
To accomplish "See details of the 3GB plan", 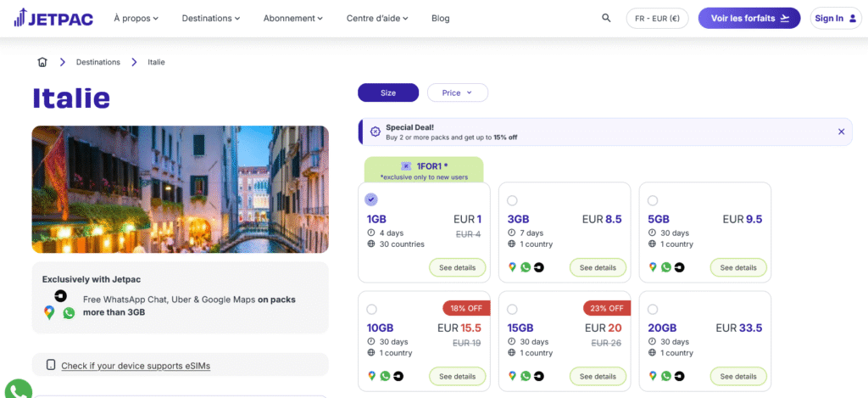I will (x=598, y=267).
